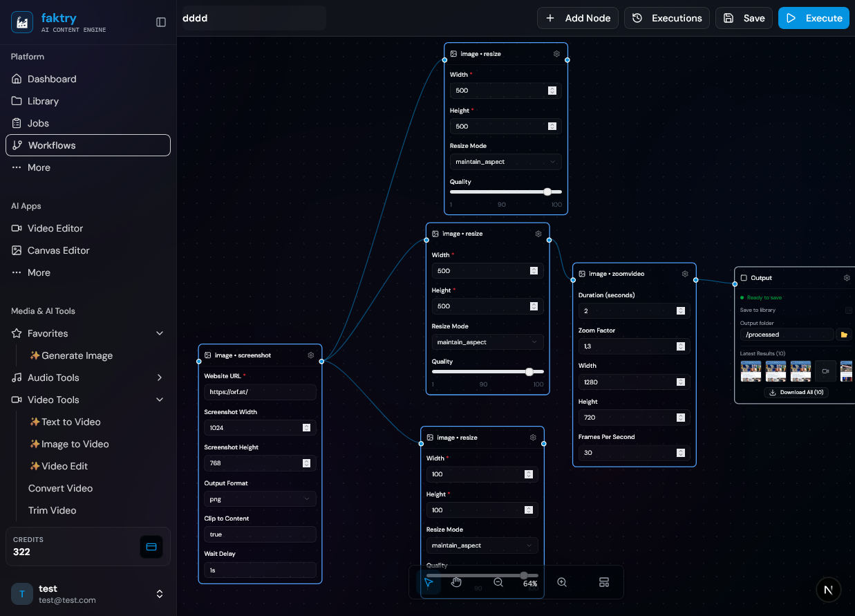Open Resize Mode dropdown on the resize node connected to zoomvideo
The image size is (855, 616).
coord(488,342)
